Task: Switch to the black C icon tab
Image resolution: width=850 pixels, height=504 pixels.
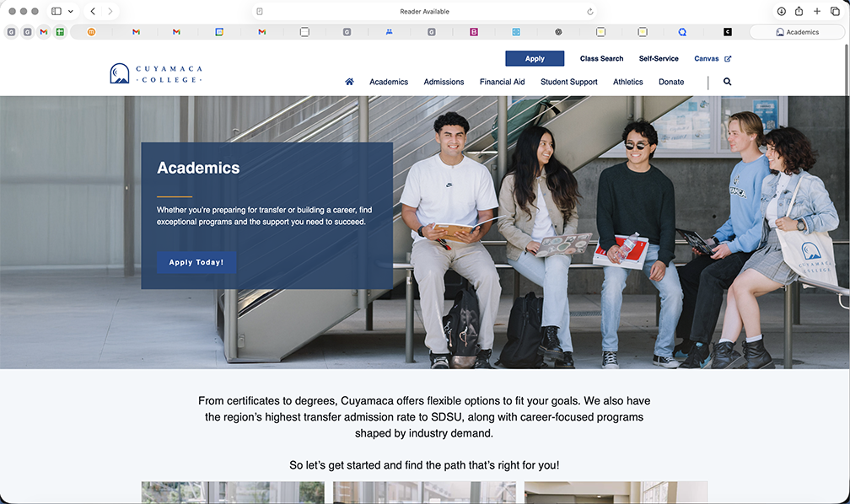Action: (x=728, y=32)
